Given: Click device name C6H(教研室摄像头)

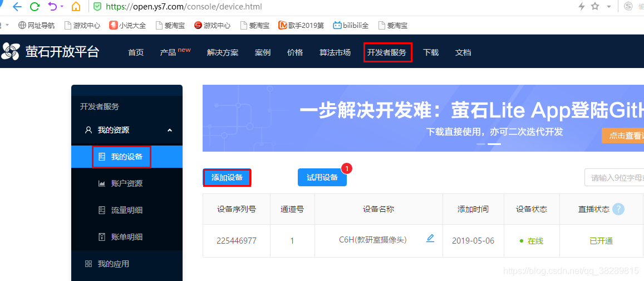Looking at the screenshot, I should pos(373,240).
